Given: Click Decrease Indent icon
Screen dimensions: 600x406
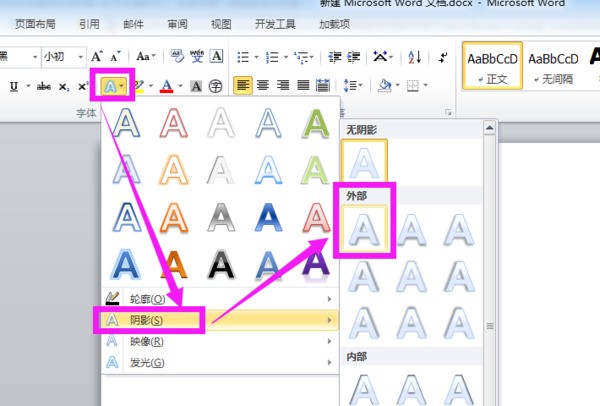Looking at the screenshot, I should (334, 57).
